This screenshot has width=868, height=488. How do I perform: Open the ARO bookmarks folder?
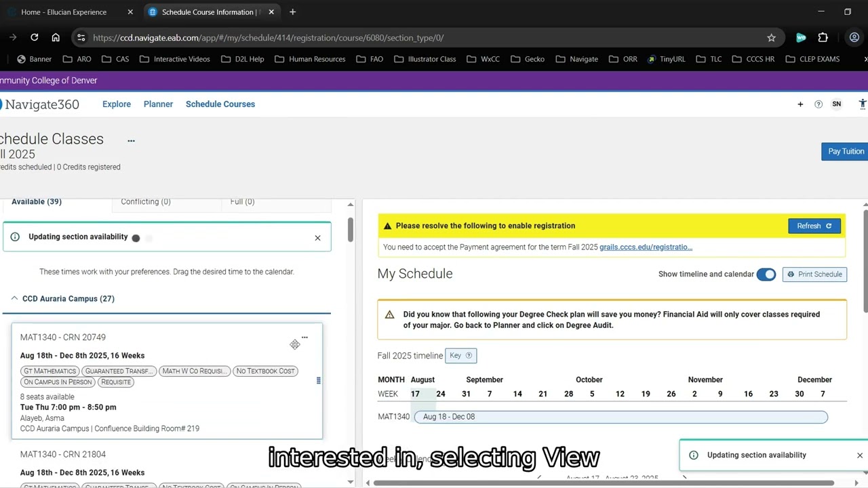(77, 59)
